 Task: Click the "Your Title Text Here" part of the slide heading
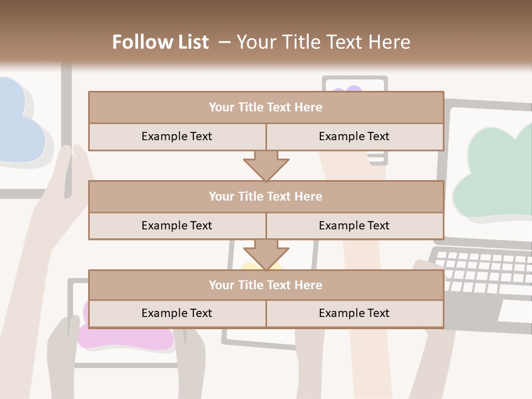click(323, 42)
